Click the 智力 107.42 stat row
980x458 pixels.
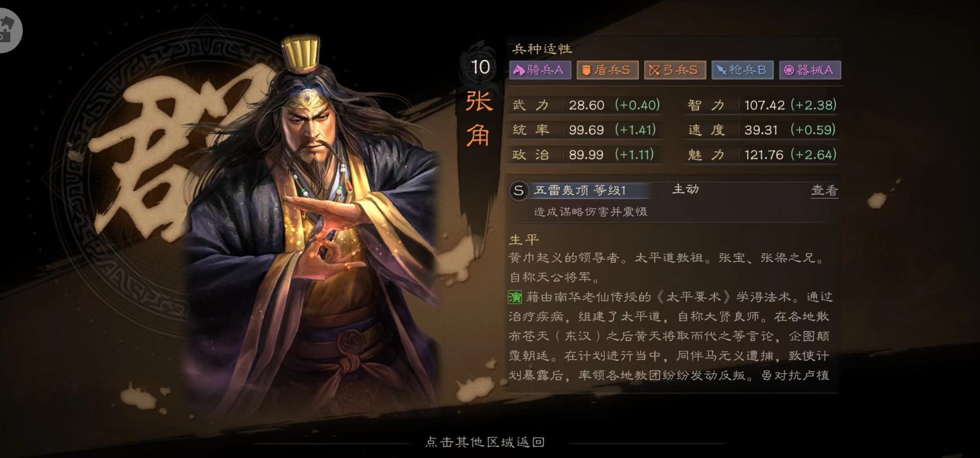tap(762, 105)
